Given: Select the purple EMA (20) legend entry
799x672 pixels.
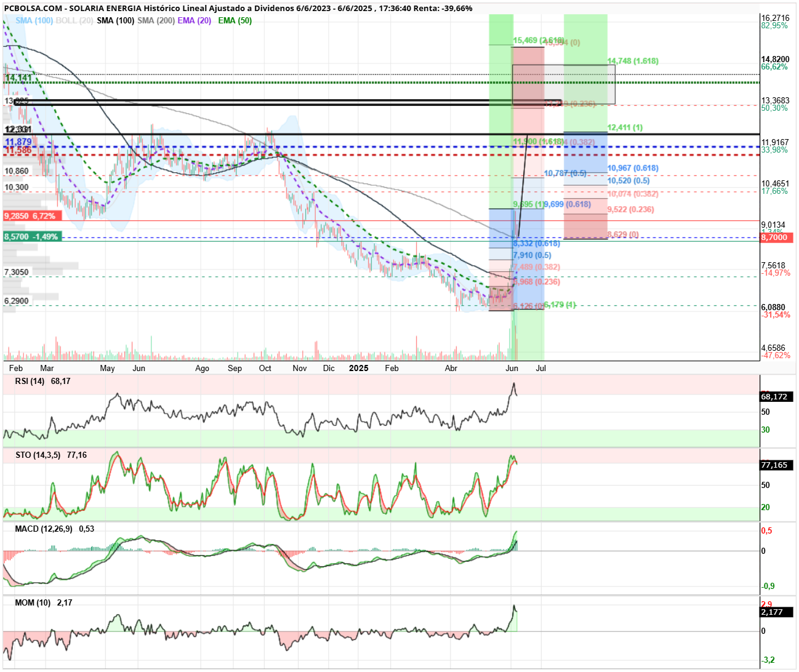Looking at the screenshot, I should pyautogui.click(x=195, y=20).
